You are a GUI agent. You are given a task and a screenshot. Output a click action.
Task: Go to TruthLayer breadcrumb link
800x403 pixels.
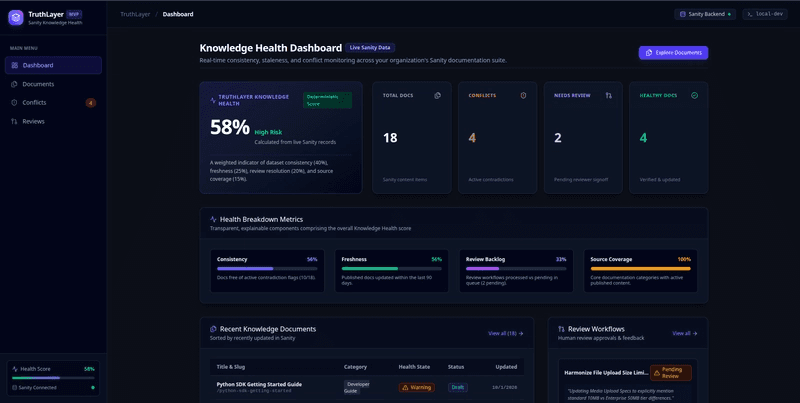(x=135, y=14)
